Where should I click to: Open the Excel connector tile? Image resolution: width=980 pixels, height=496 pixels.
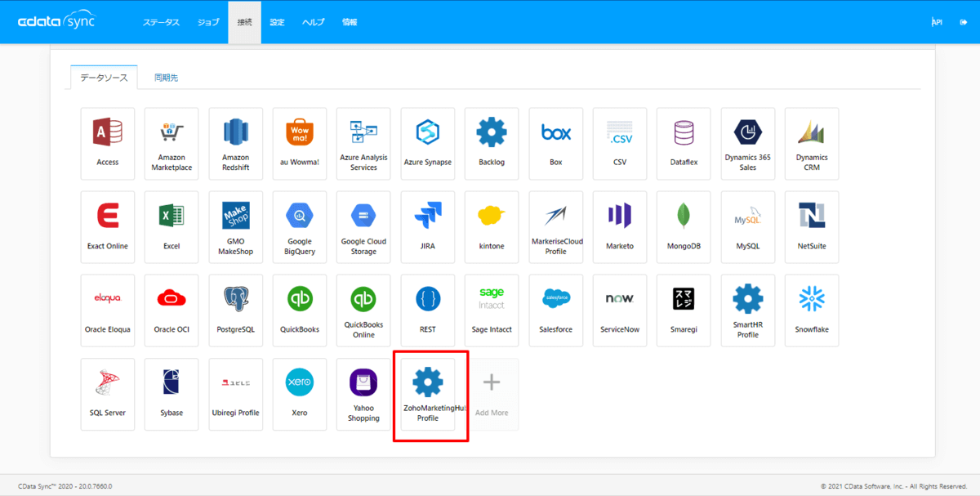click(x=171, y=227)
